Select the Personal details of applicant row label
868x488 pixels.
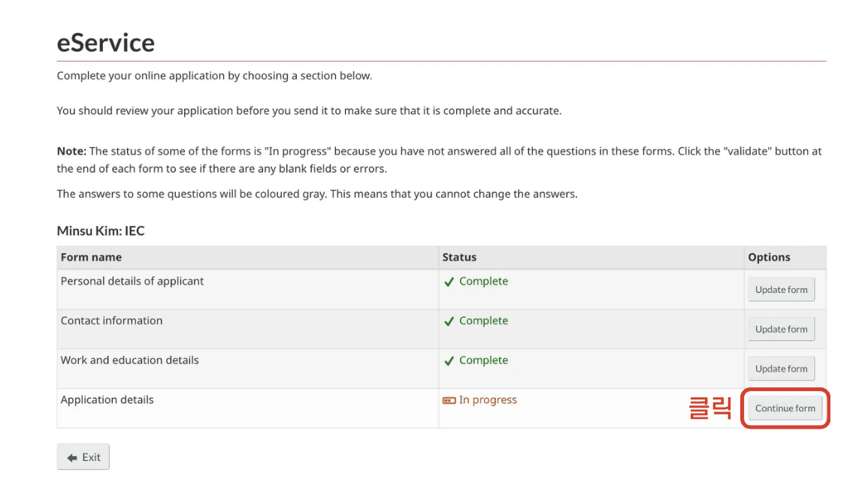132,282
